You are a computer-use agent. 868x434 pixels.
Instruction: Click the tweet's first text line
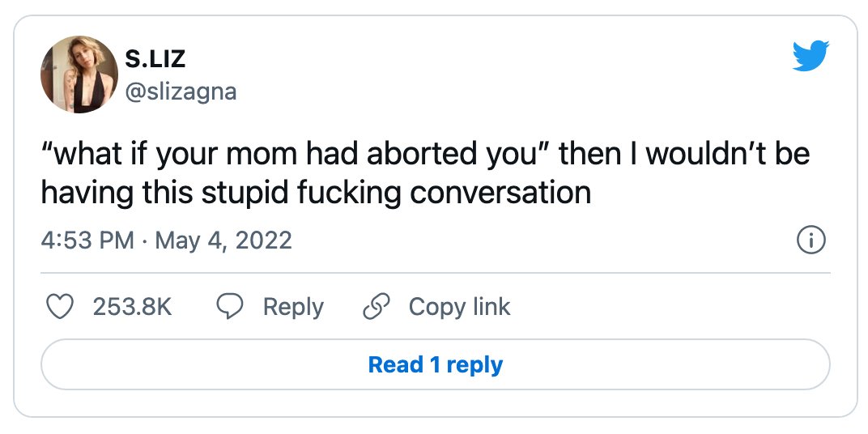[x=426, y=155]
